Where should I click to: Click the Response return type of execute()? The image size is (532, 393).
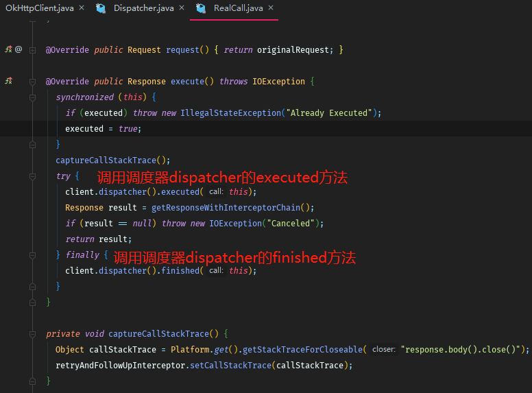point(147,82)
